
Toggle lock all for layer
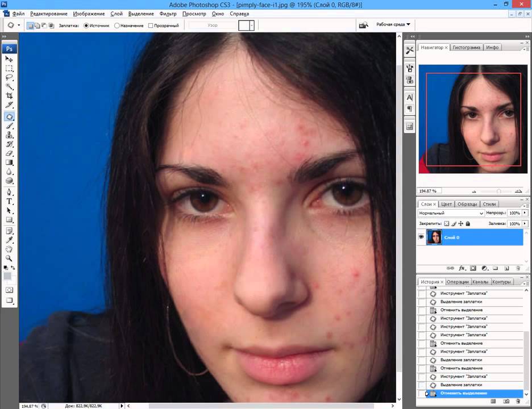(x=468, y=223)
